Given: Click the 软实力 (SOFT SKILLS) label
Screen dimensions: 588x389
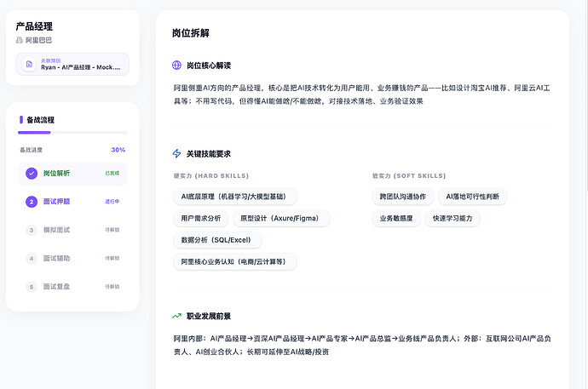Looking at the screenshot, I should click(x=409, y=176).
